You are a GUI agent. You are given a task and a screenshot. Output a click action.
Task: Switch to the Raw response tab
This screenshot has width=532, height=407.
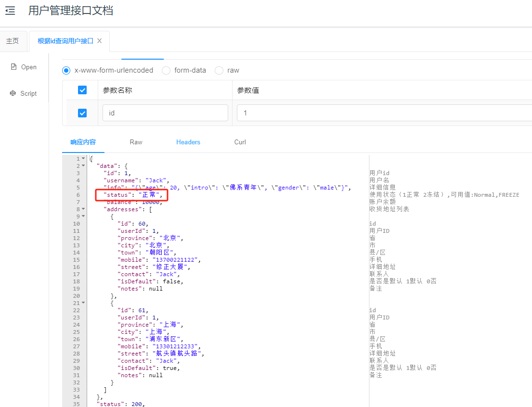coord(136,142)
